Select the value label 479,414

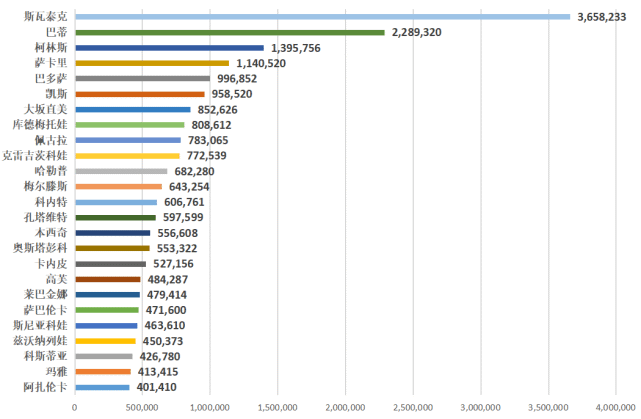(167, 295)
